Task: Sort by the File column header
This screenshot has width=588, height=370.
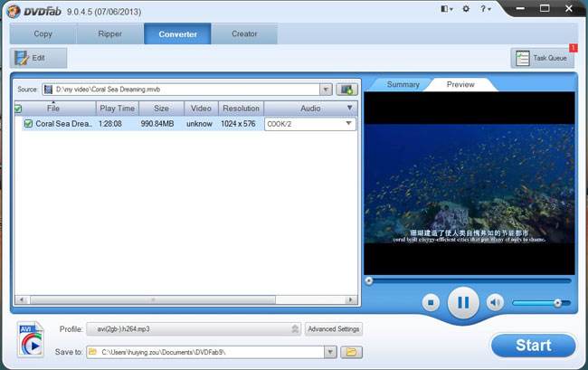Action: pyautogui.click(x=55, y=109)
